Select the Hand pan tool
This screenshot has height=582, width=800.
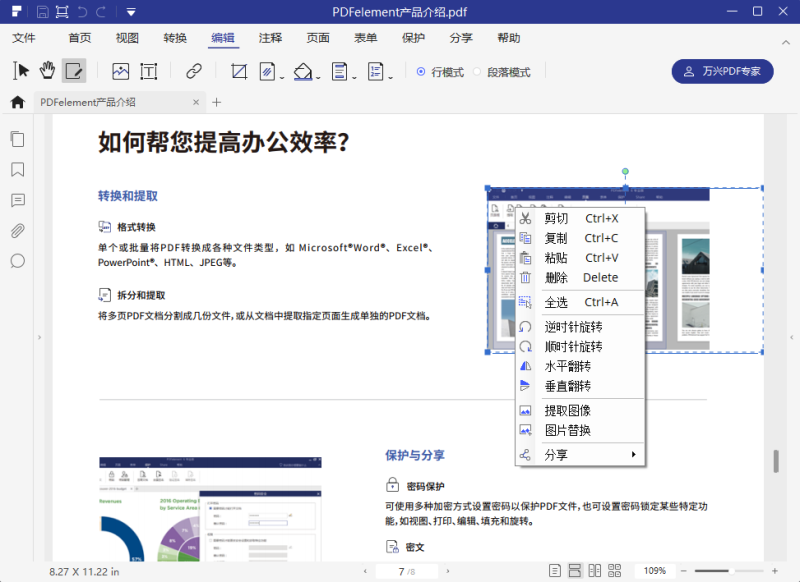[48, 71]
